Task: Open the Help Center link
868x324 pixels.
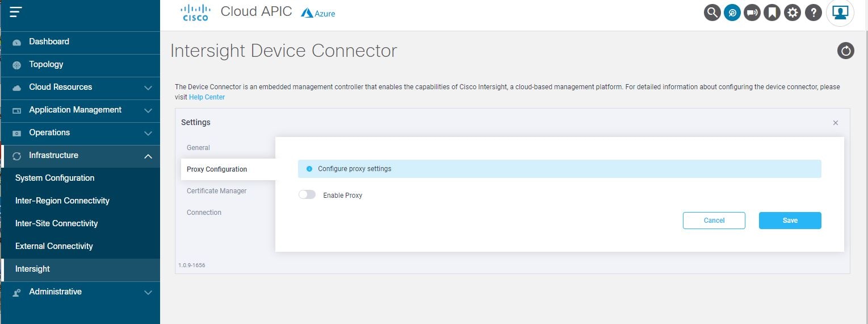Action: click(x=207, y=97)
